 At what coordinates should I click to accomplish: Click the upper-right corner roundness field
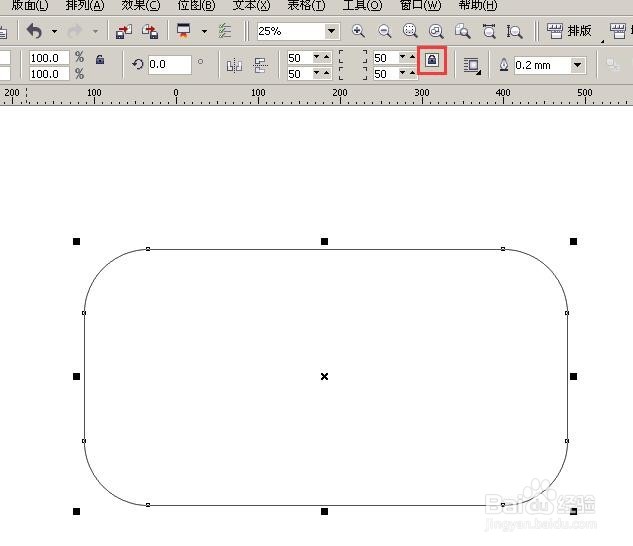click(385, 58)
